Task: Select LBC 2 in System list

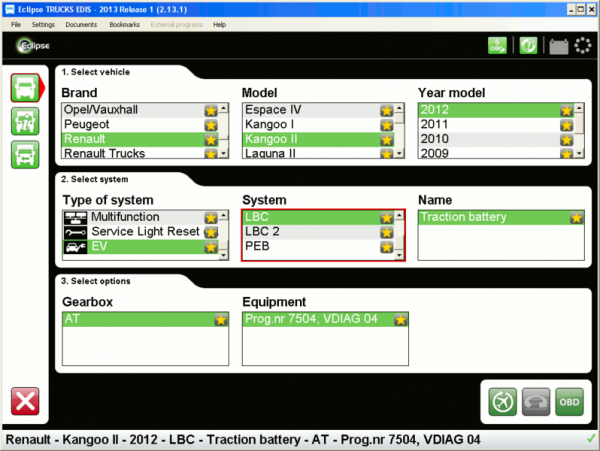Action: coord(318,232)
